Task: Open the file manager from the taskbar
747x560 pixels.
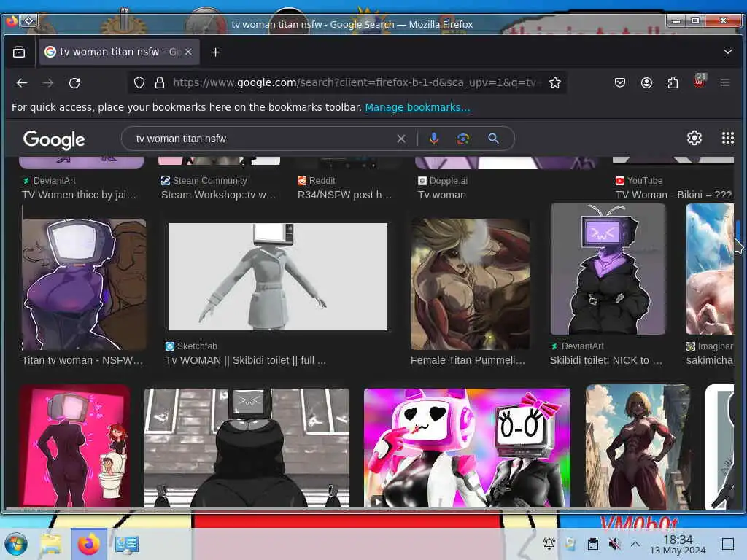Action: coord(50,544)
